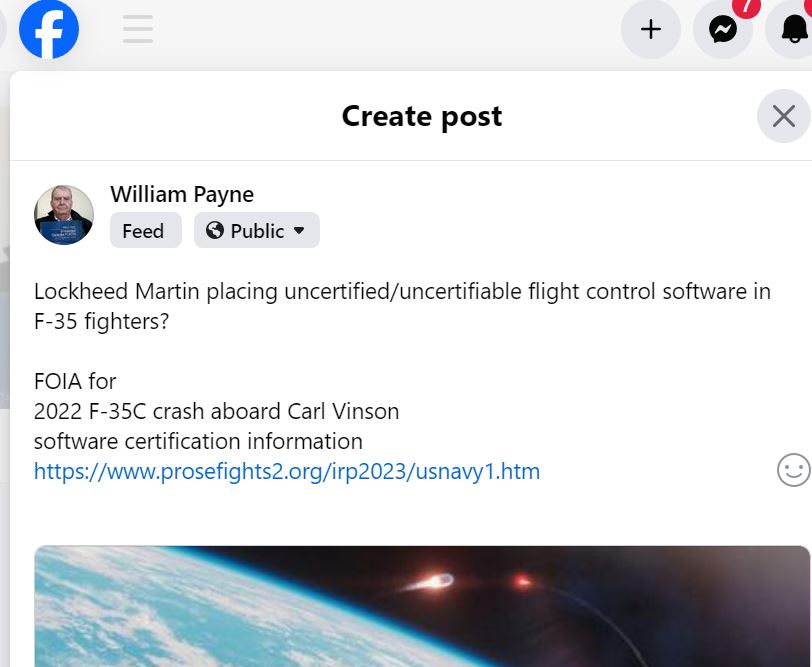Open the prosefights2.org usnavy1.htm link
The height and width of the screenshot is (667, 812).
point(287,471)
